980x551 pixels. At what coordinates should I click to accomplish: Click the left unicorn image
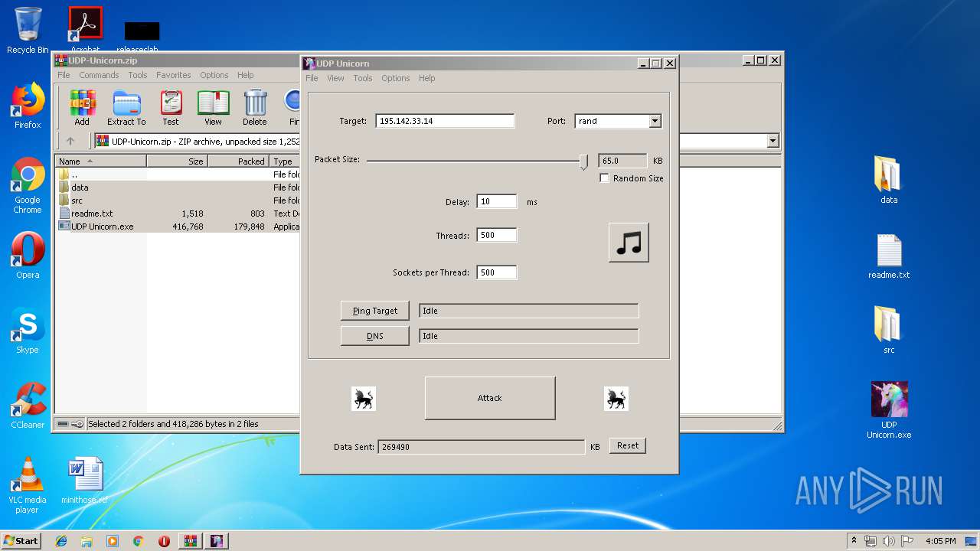click(x=364, y=398)
